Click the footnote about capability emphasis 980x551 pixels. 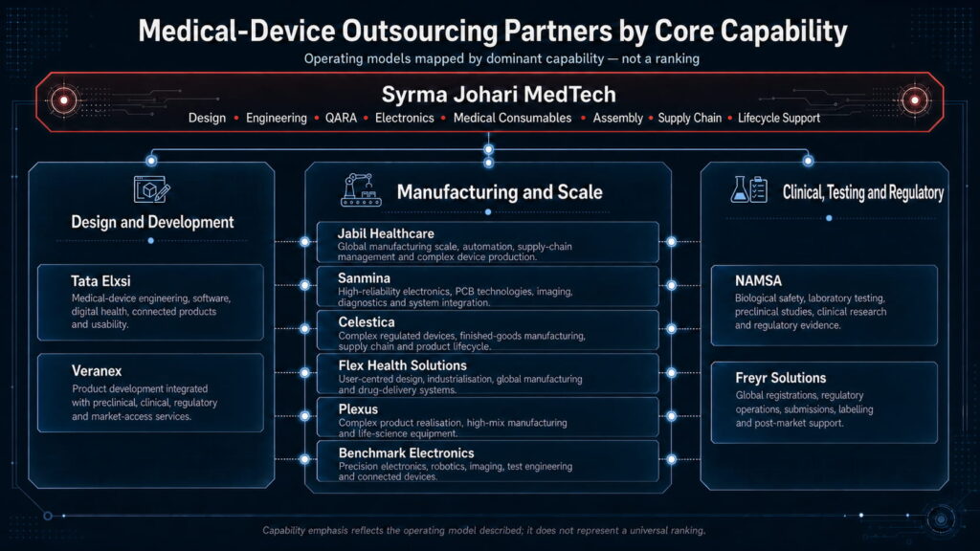[483, 530]
